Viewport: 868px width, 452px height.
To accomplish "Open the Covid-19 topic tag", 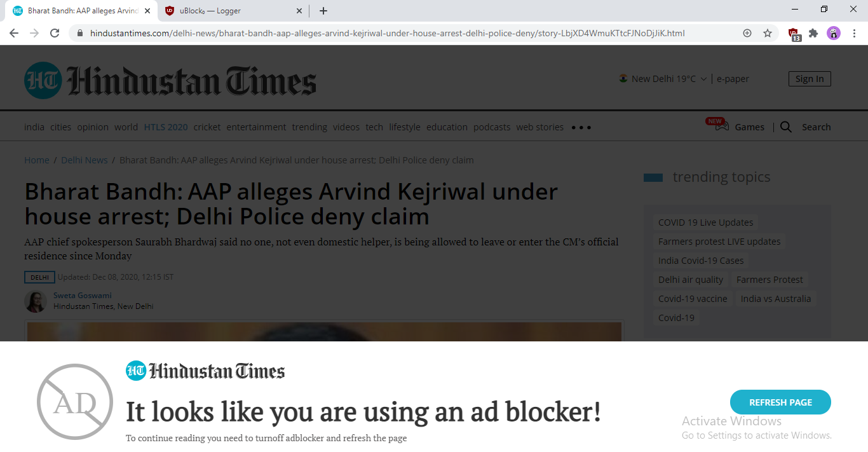I will pyautogui.click(x=676, y=318).
